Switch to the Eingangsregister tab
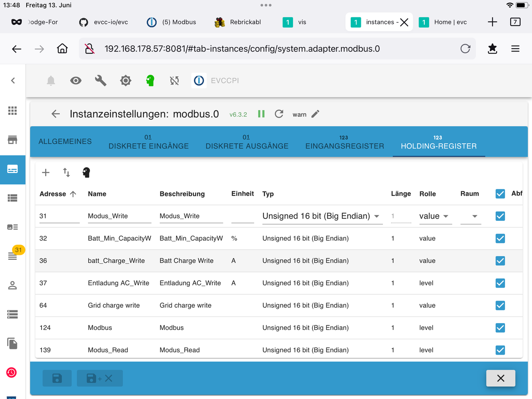 [x=344, y=141]
